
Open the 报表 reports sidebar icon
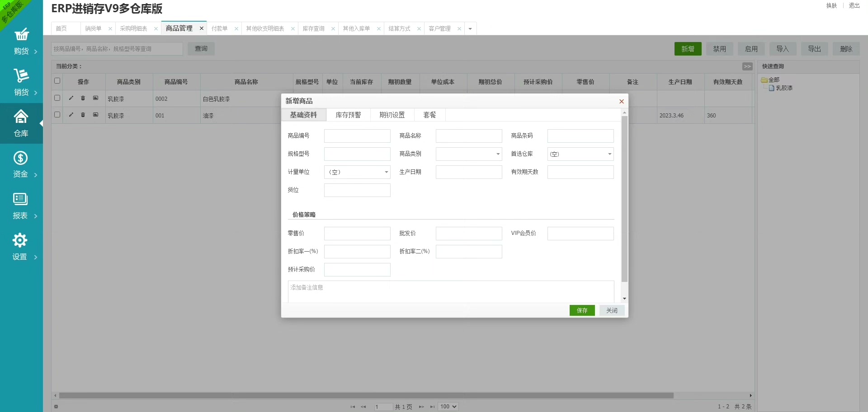(x=21, y=200)
